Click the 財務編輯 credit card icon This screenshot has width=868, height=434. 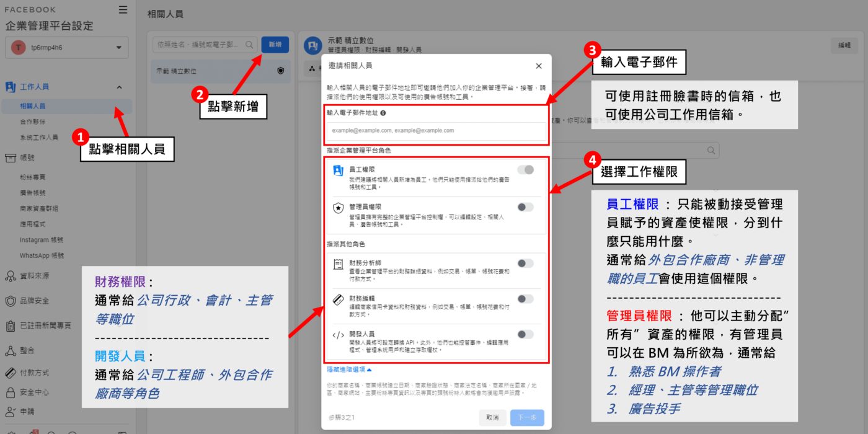tap(339, 299)
